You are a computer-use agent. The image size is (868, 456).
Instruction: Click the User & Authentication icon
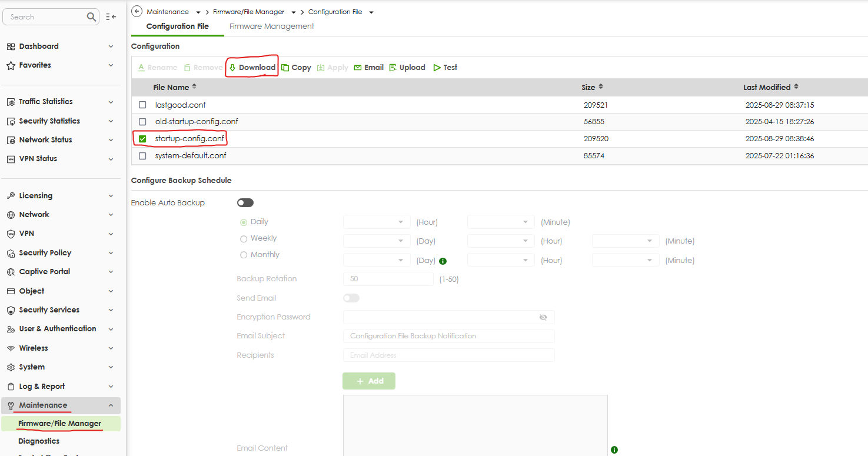click(11, 329)
